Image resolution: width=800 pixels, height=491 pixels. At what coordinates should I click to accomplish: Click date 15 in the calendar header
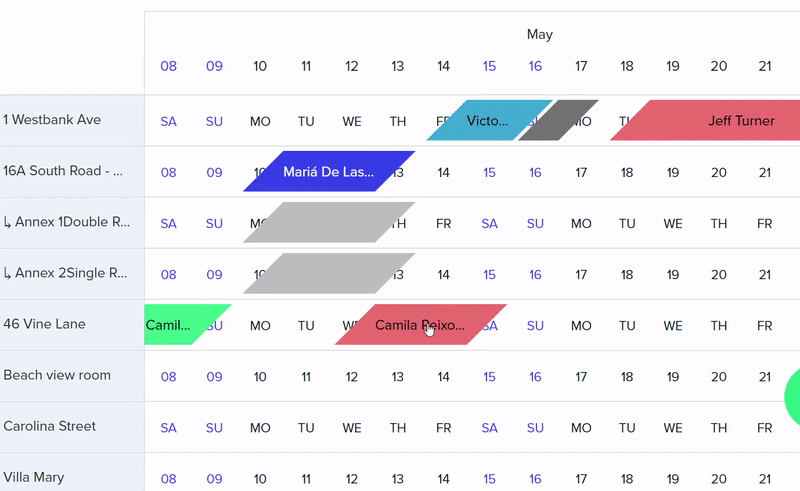[x=489, y=66]
